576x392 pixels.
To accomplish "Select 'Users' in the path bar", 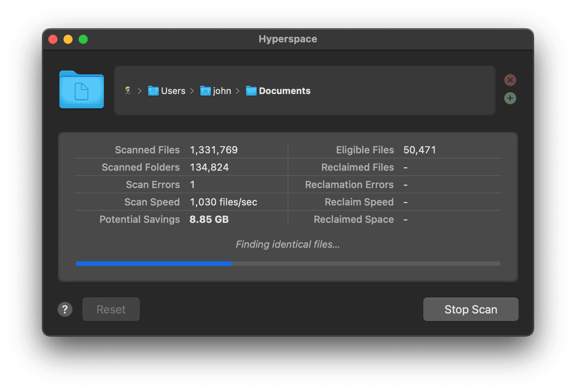I will pyautogui.click(x=173, y=91).
